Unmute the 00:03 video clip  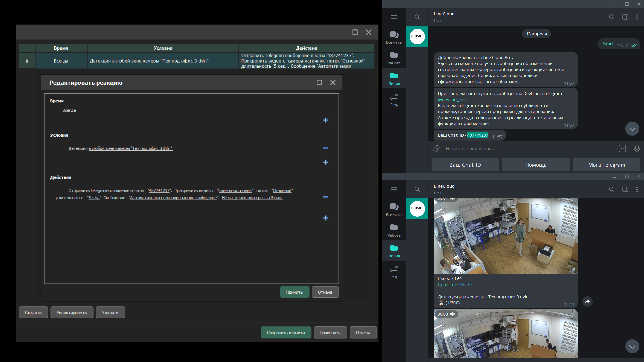pyautogui.click(x=453, y=314)
